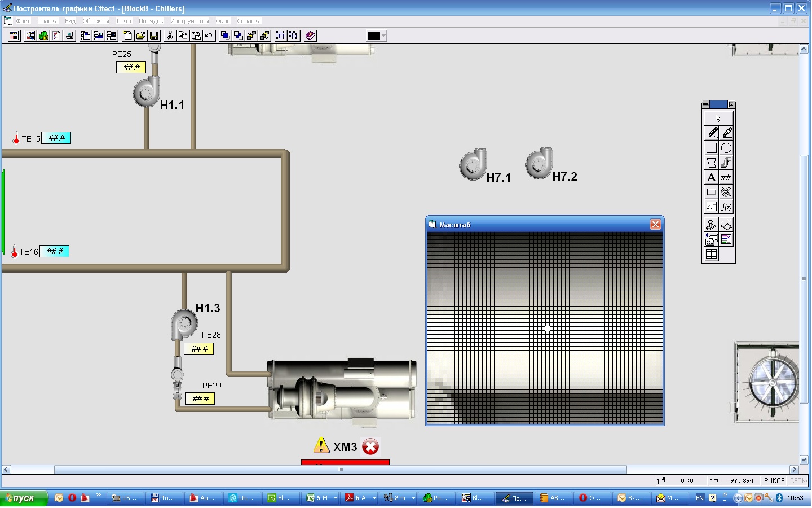Image resolution: width=812 pixels, height=508 pixels.
Task: Open the Инструменты menu
Action: click(x=189, y=21)
